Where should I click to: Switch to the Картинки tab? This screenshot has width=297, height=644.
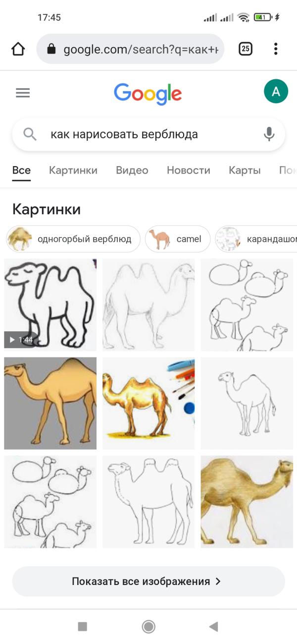[73, 171]
